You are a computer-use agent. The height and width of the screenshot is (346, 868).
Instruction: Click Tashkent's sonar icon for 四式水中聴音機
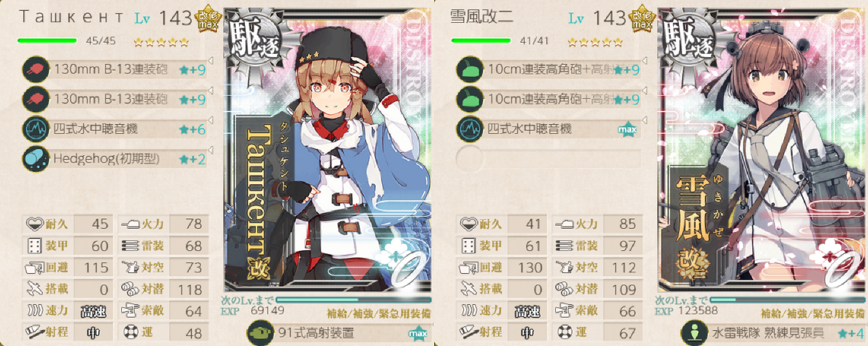coord(33,129)
